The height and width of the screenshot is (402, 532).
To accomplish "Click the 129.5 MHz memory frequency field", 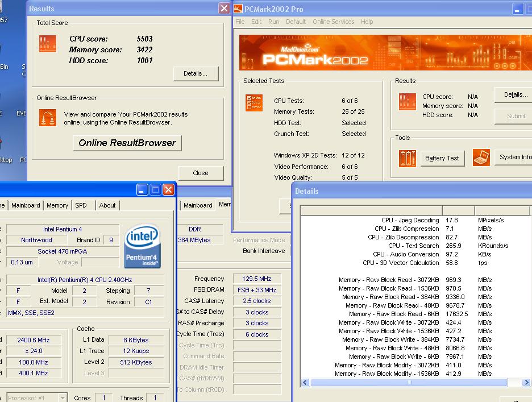I will pos(257,279).
